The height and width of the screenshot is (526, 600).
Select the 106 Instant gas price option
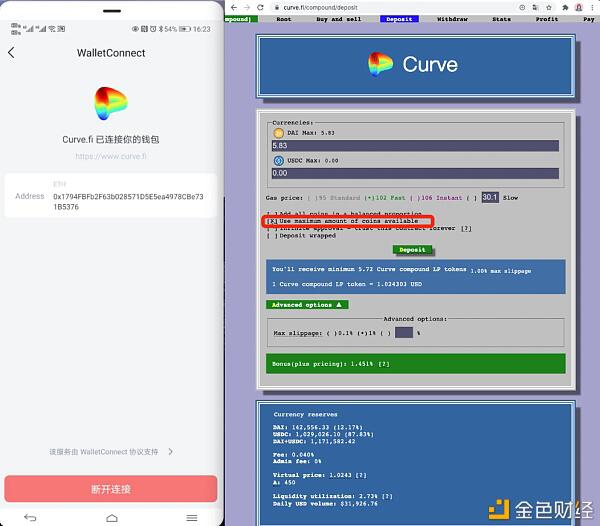(436, 198)
